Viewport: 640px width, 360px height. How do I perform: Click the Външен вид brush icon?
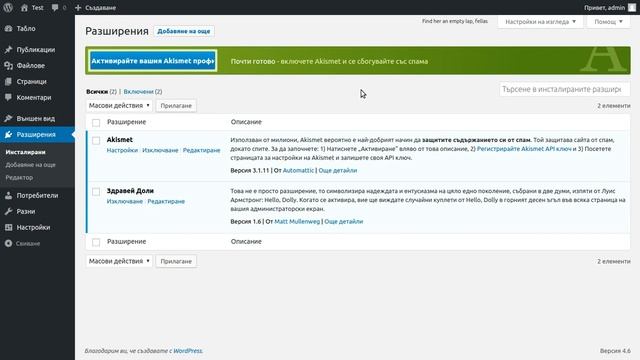pos(9,118)
